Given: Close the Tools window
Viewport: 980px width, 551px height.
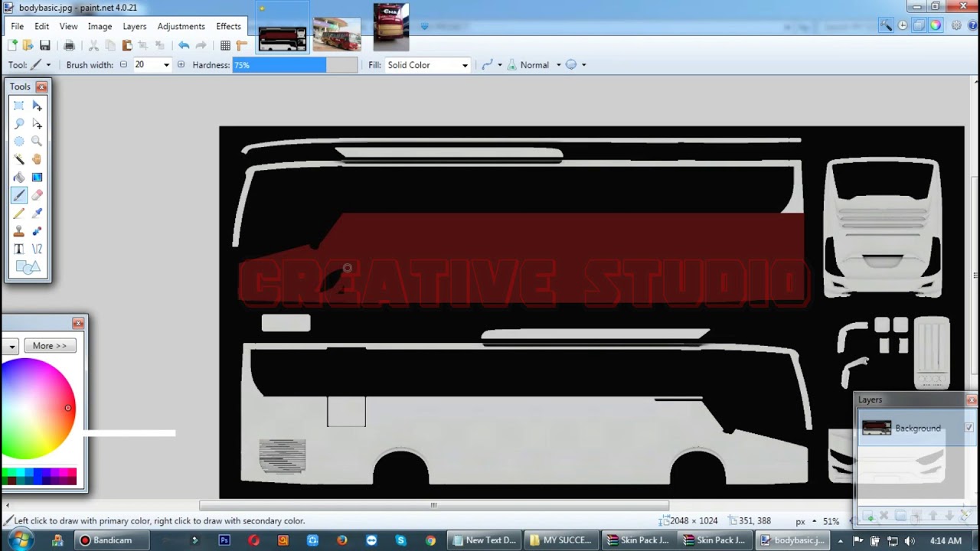Looking at the screenshot, I should 41,86.
